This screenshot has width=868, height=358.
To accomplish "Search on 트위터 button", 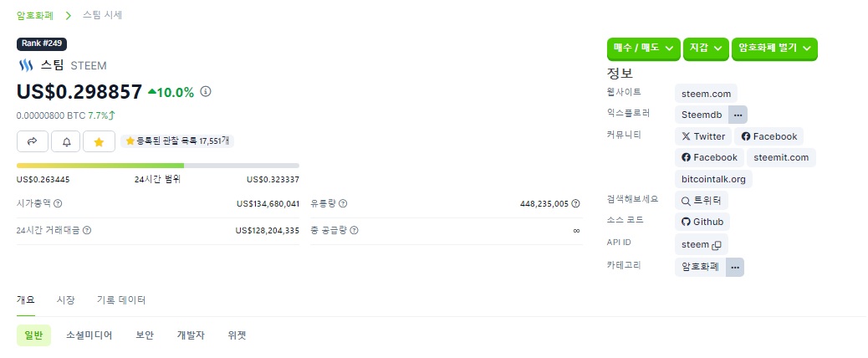I will (702, 200).
